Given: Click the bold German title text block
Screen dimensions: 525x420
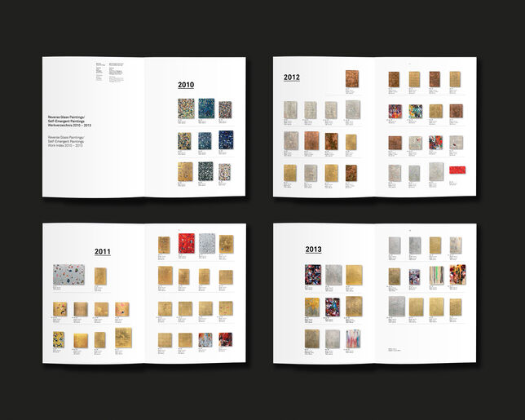Looking at the screenshot, I should pyautogui.click(x=68, y=122).
